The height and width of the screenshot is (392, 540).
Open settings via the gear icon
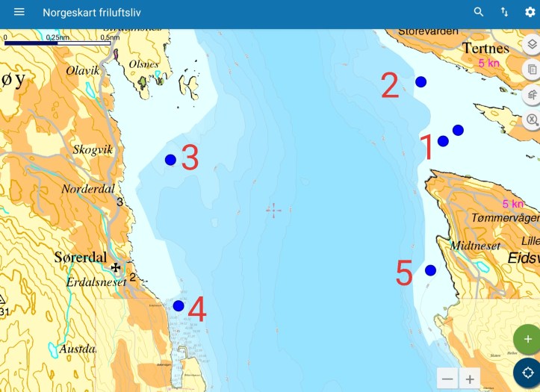coord(530,13)
